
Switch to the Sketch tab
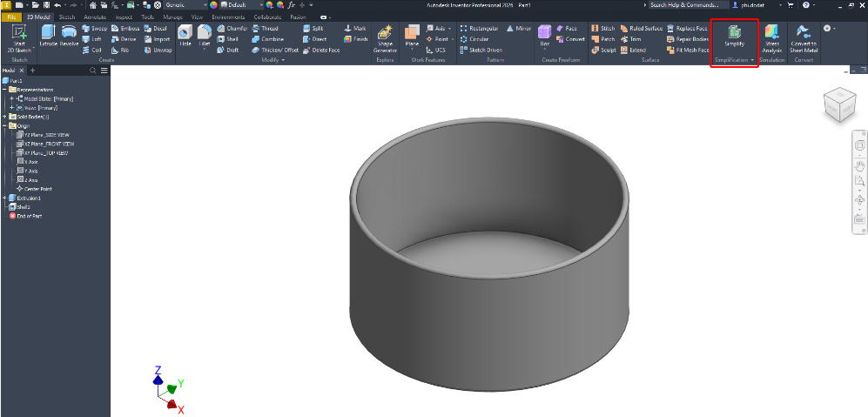pos(67,17)
